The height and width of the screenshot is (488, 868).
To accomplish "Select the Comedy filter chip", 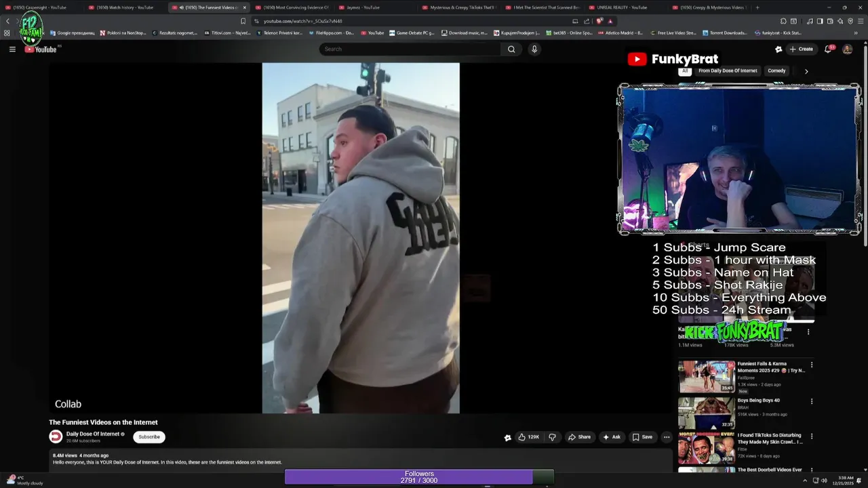I will [x=776, y=70].
